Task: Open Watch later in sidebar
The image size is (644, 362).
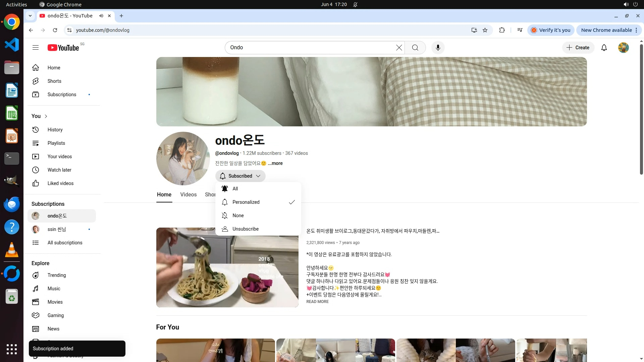Action: pos(59,170)
